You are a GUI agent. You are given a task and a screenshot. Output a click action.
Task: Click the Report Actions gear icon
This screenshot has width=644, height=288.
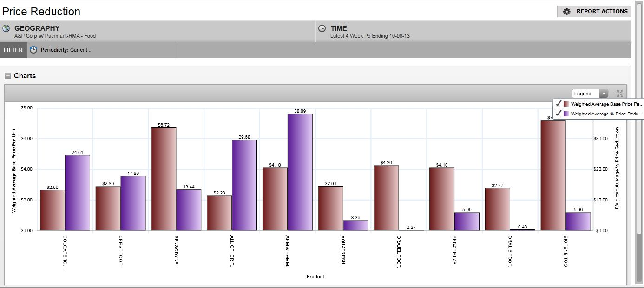(566, 12)
